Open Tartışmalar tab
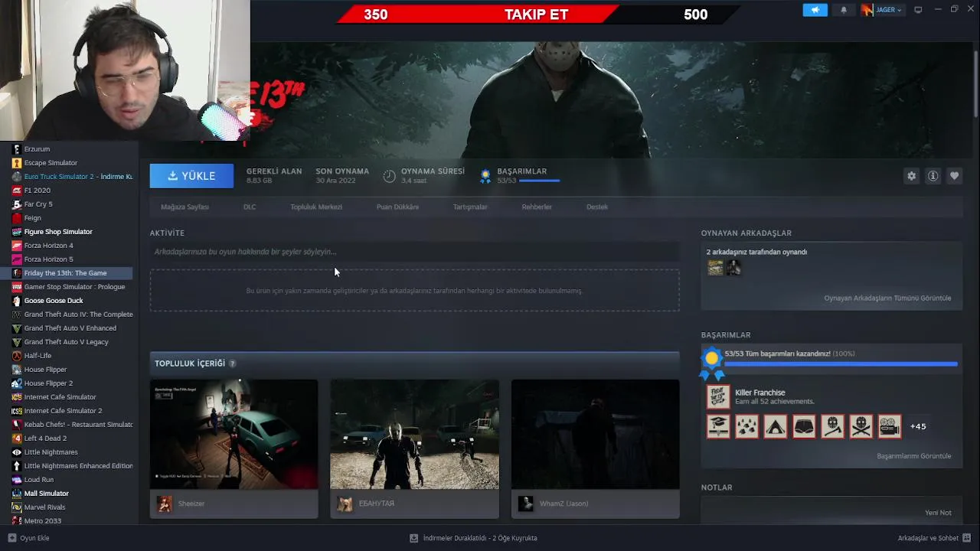 pos(470,207)
